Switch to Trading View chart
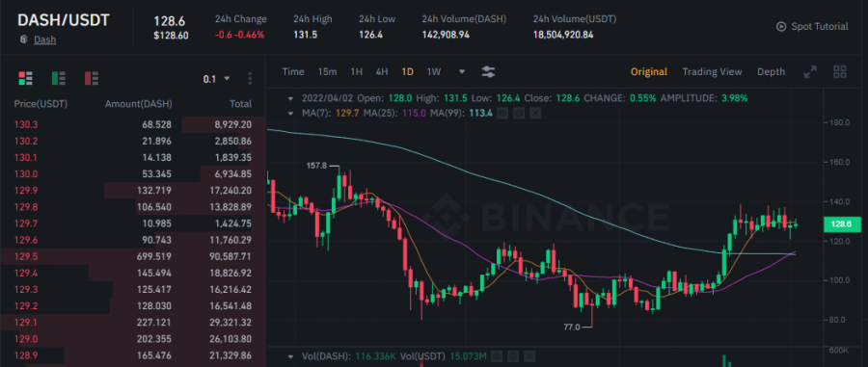Image resolution: width=868 pixels, height=367 pixels. (712, 72)
